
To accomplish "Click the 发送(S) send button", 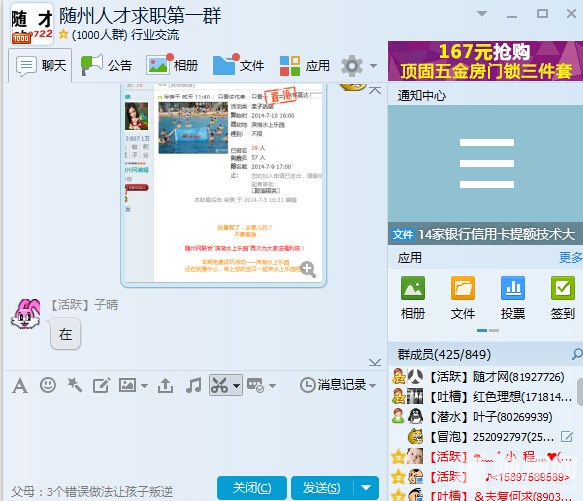I will coord(322,487).
